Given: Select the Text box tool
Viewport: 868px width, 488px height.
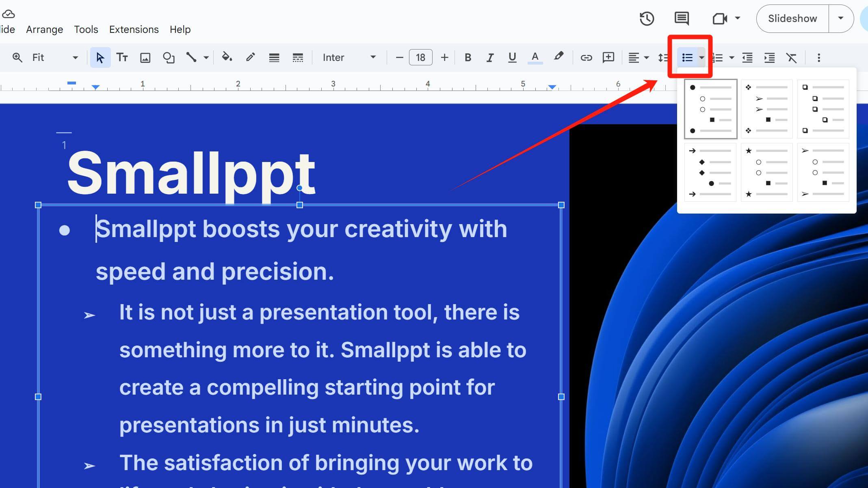Looking at the screenshot, I should tap(122, 58).
